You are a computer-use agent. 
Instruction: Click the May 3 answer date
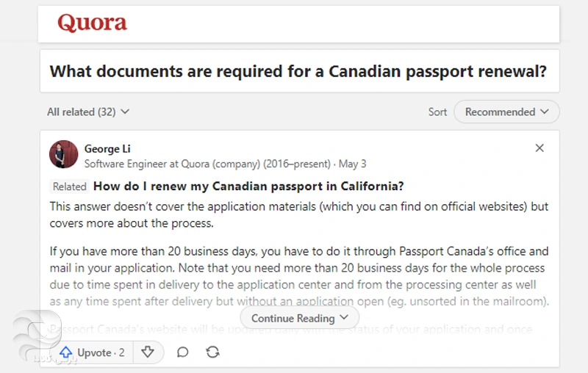click(x=354, y=164)
